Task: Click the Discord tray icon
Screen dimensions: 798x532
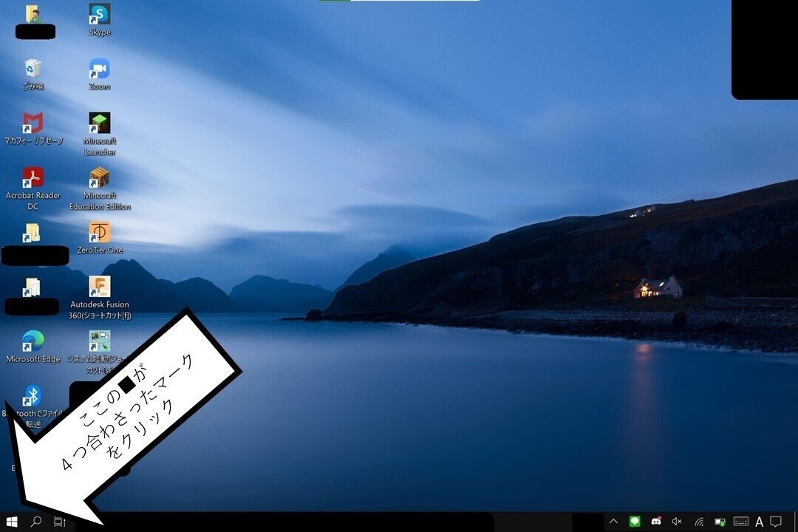Action: coord(656,522)
